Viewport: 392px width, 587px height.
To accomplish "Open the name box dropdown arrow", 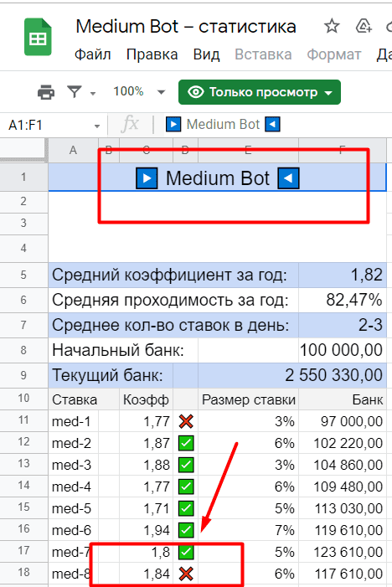I will [97, 126].
